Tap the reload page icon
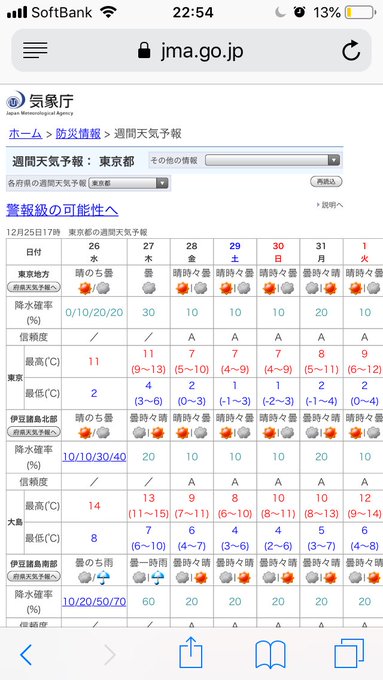 [x=350, y=51]
